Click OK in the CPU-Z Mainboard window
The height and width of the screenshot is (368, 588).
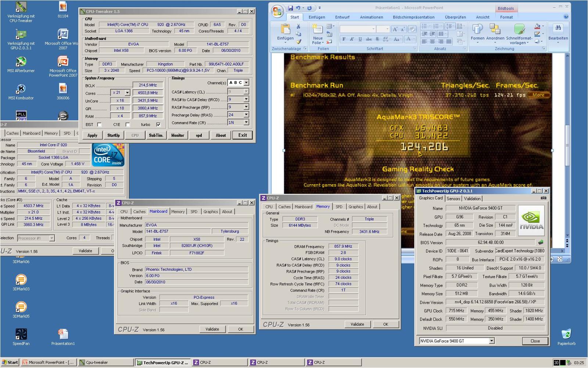[x=240, y=329]
